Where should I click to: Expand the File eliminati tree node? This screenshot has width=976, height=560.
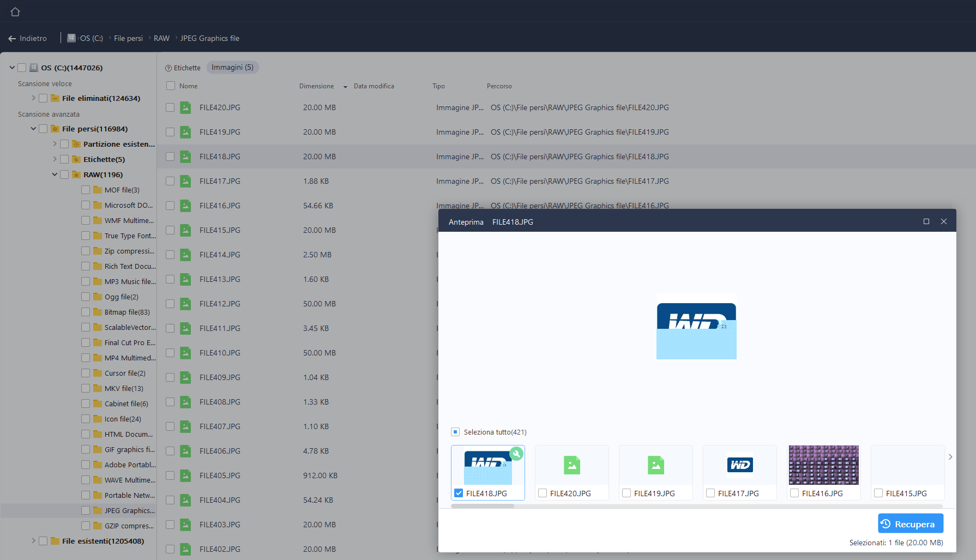tap(33, 98)
